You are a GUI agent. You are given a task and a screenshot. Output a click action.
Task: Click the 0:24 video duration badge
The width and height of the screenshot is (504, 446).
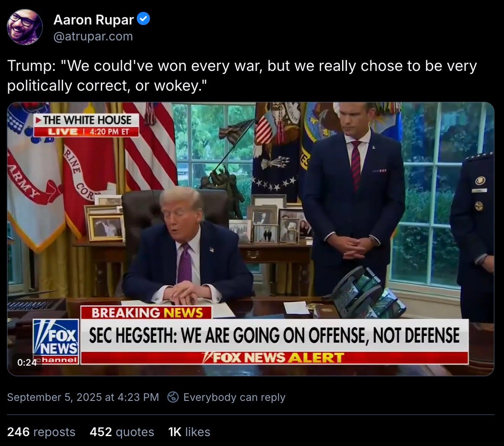pyautogui.click(x=27, y=362)
